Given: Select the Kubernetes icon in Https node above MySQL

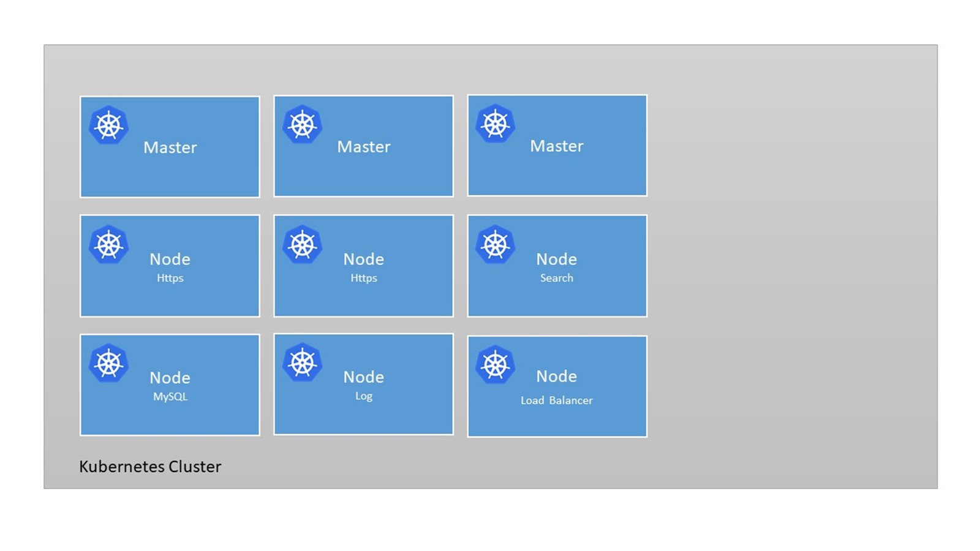Looking at the screenshot, I should click(x=109, y=245).
